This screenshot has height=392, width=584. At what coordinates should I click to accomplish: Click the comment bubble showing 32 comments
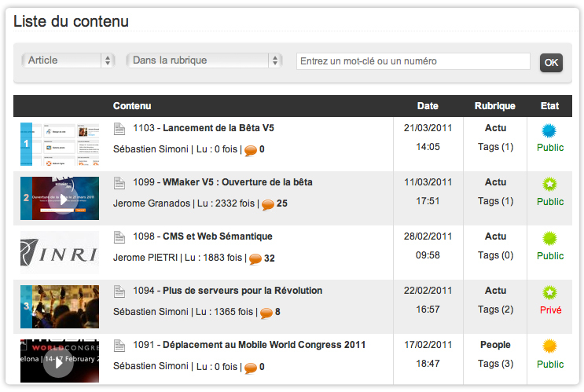coord(255,258)
